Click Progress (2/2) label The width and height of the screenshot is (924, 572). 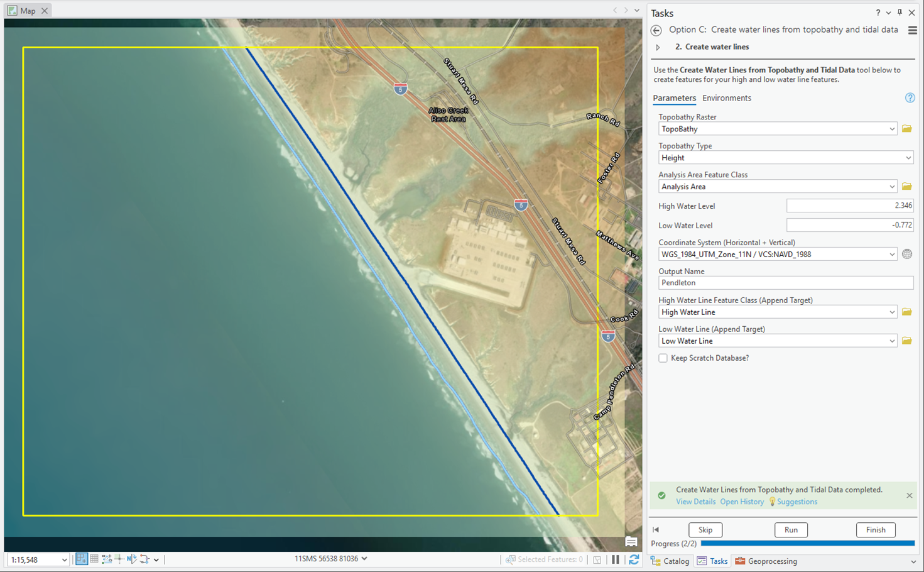tap(674, 544)
